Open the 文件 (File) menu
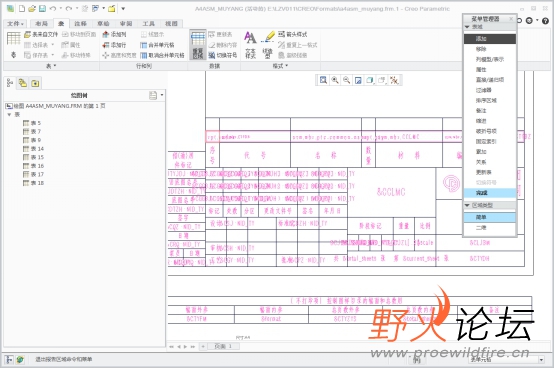Image resolution: width=554 pixels, height=369 pixels. (15, 24)
